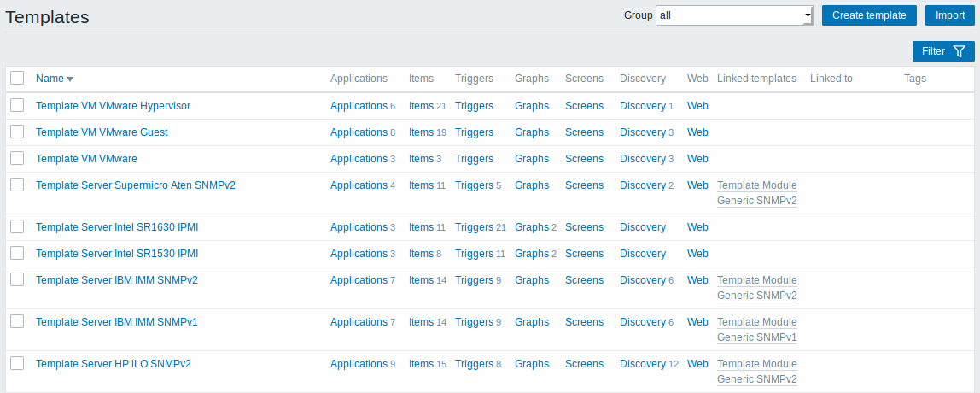This screenshot has height=393, width=980.
Task: Check Template VM VMware Hypervisor checkbox
Action: tap(17, 105)
